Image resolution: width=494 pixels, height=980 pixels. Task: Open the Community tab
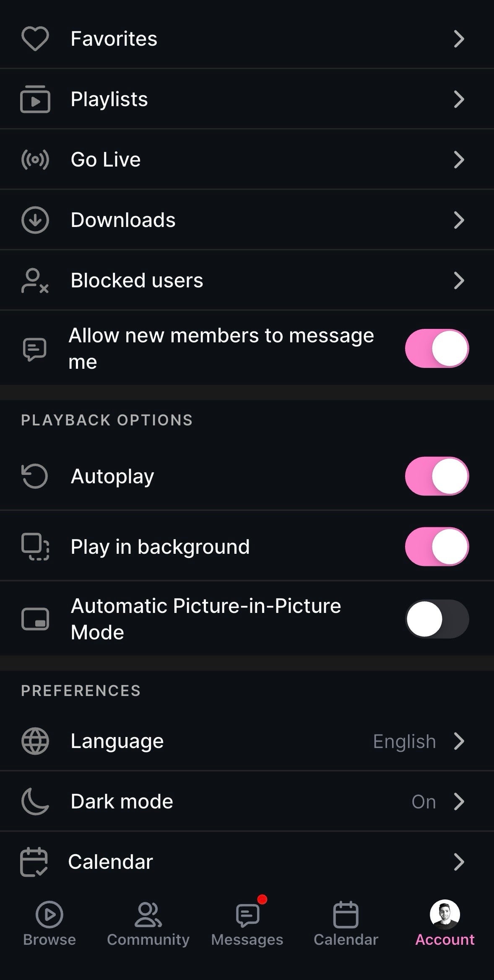pos(148,923)
